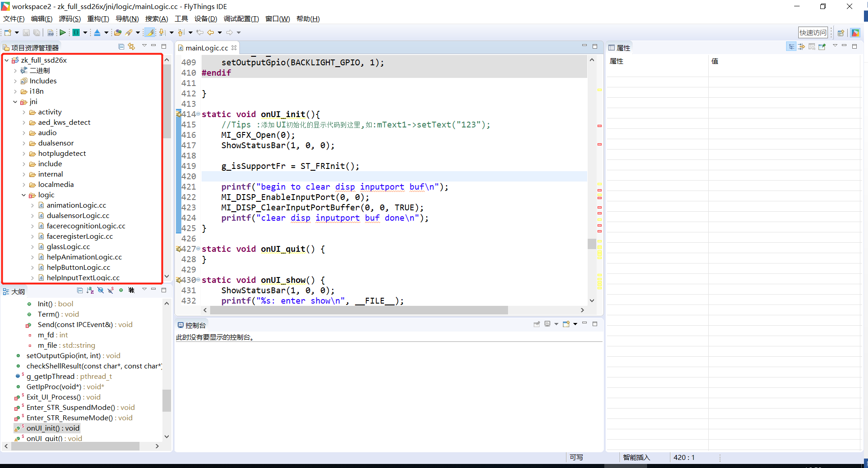Open the 调试配置(T) menu
868x468 pixels.
[241, 19]
